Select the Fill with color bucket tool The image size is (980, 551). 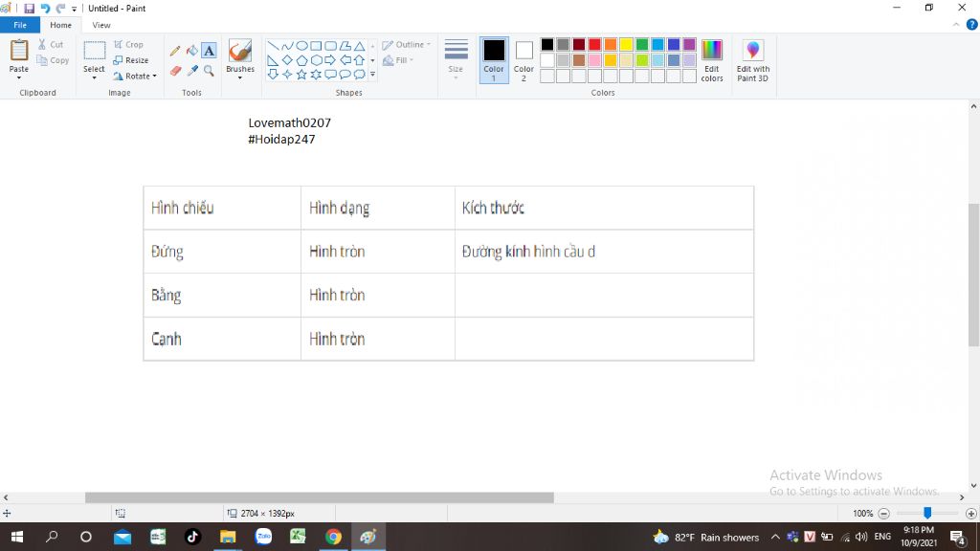click(x=191, y=51)
